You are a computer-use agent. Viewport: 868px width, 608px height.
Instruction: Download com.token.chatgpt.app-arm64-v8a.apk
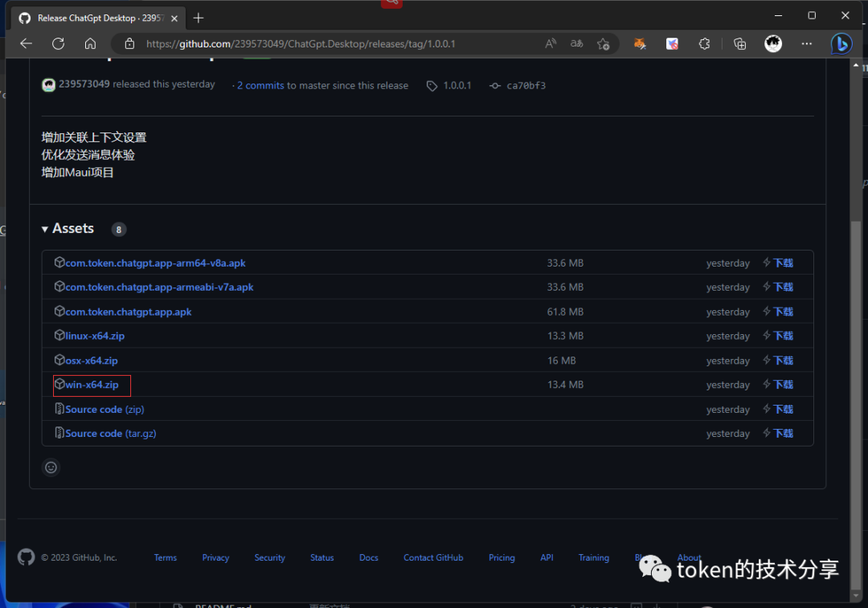[x=155, y=263]
